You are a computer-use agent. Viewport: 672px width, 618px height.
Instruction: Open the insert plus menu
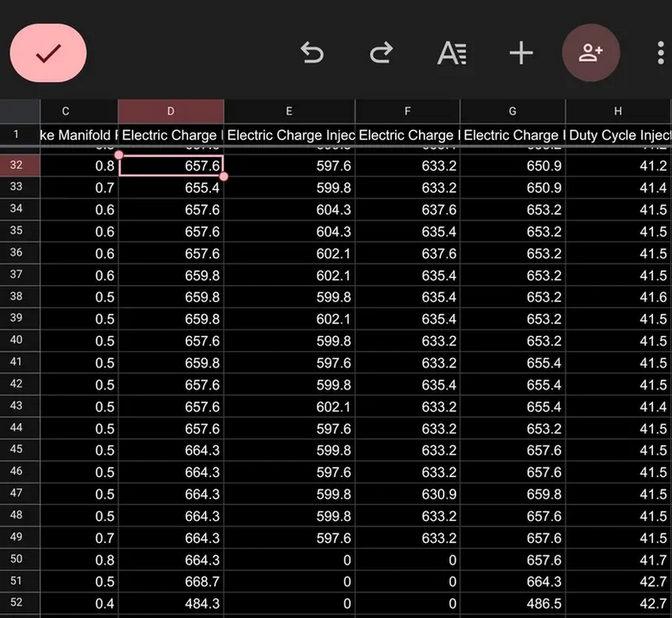coord(521,54)
